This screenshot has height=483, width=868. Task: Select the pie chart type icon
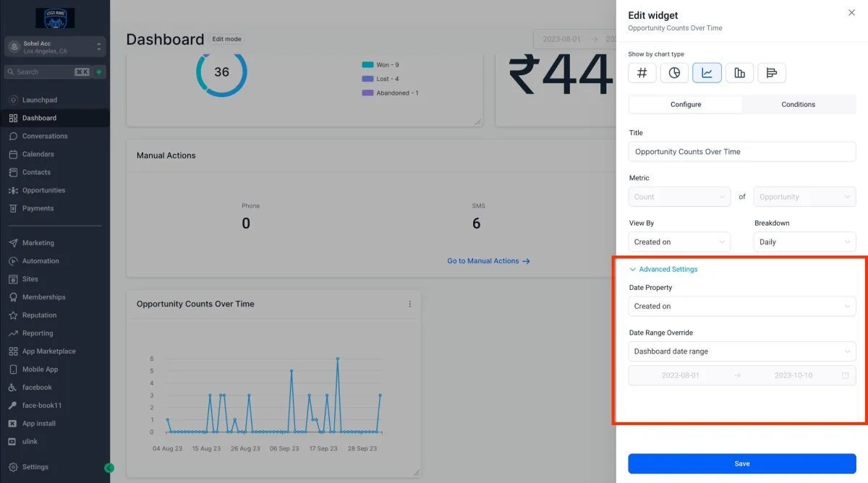[x=674, y=72]
